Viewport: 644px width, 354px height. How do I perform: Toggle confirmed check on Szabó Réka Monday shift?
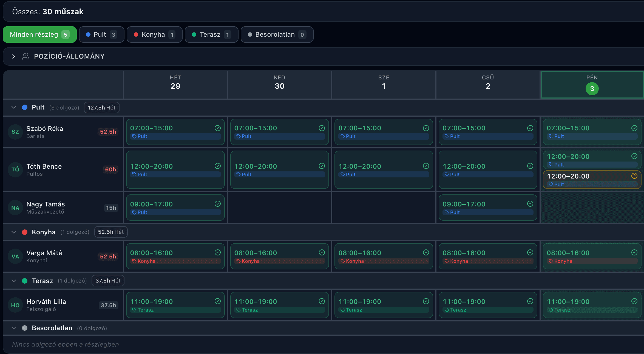217,128
